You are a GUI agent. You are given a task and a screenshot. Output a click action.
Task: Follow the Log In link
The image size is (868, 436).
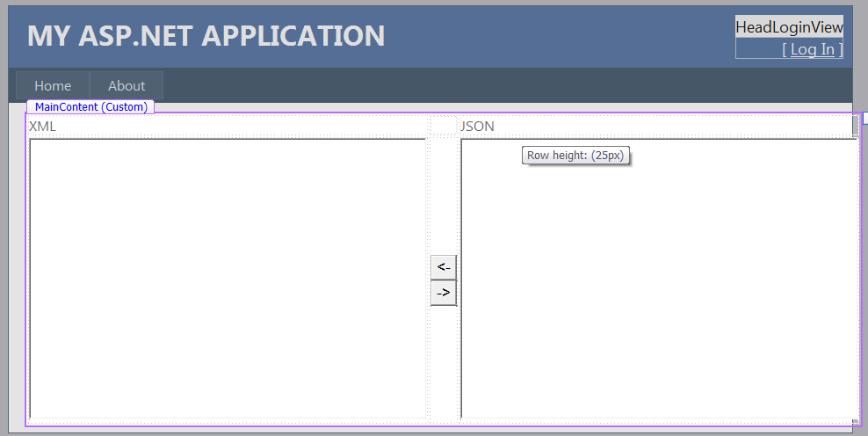pyautogui.click(x=812, y=49)
